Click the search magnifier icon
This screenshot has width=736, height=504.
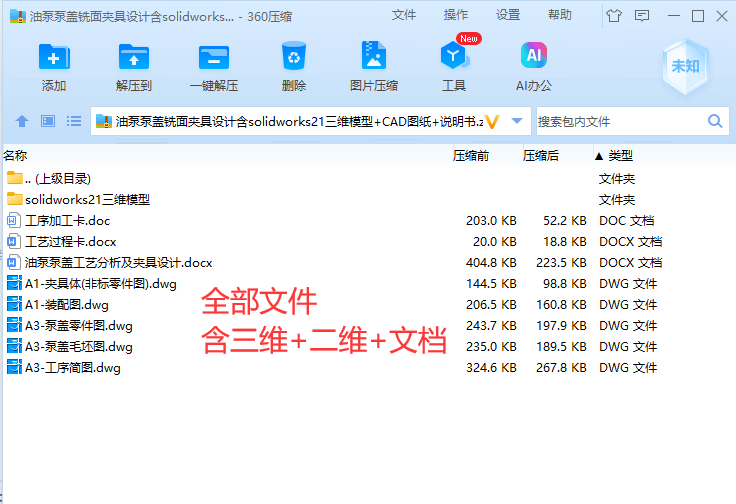point(715,122)
